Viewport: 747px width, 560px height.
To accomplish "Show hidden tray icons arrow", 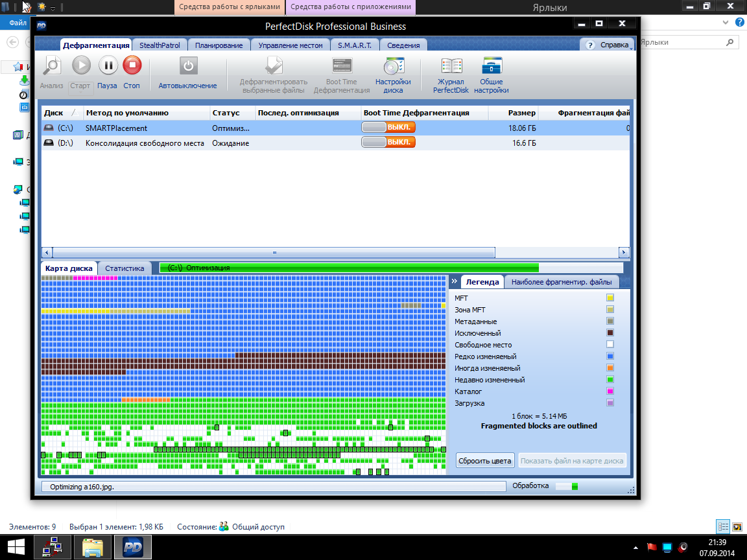I will pos(635,548).
